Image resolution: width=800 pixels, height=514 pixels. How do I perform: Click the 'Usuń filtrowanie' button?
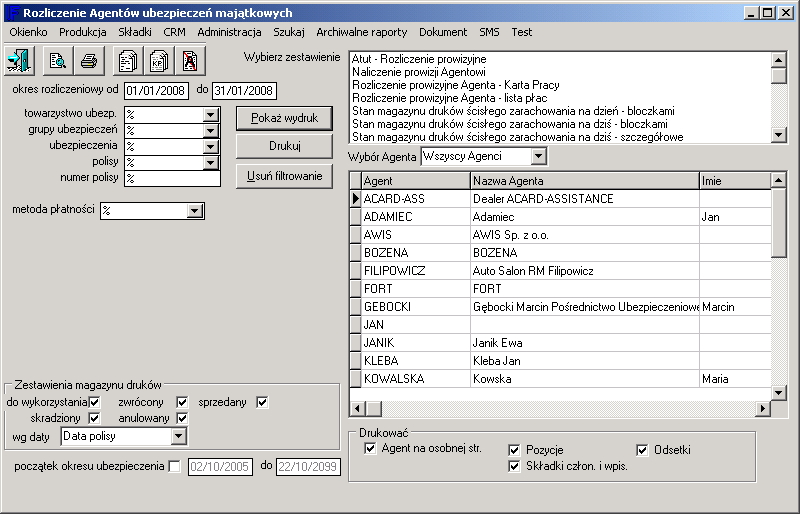tap(284, 176)
